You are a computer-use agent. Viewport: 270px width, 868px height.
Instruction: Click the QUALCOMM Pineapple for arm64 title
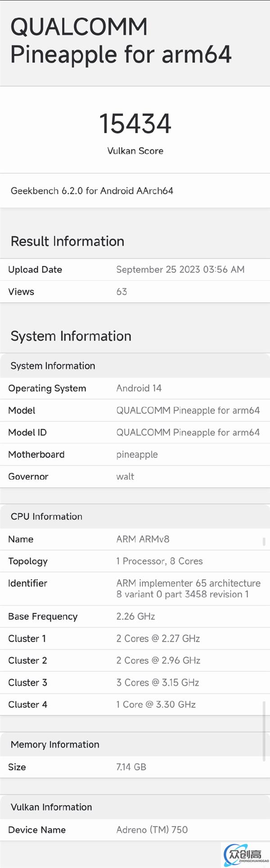click(x=121, y=40)
